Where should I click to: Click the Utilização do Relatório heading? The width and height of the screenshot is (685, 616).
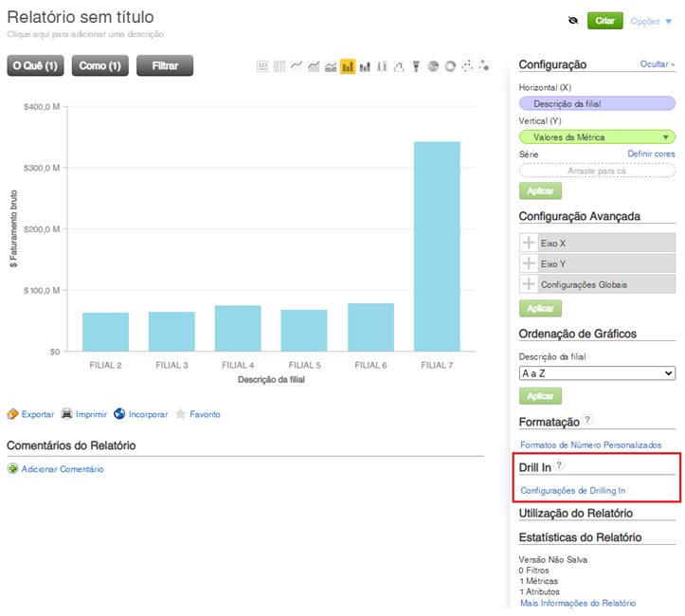575,513
